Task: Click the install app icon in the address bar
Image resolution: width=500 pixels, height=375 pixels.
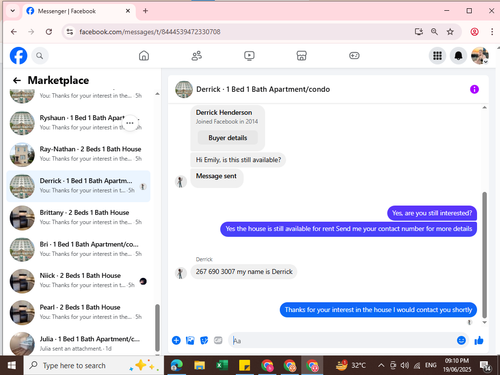Action: [419, 32]
